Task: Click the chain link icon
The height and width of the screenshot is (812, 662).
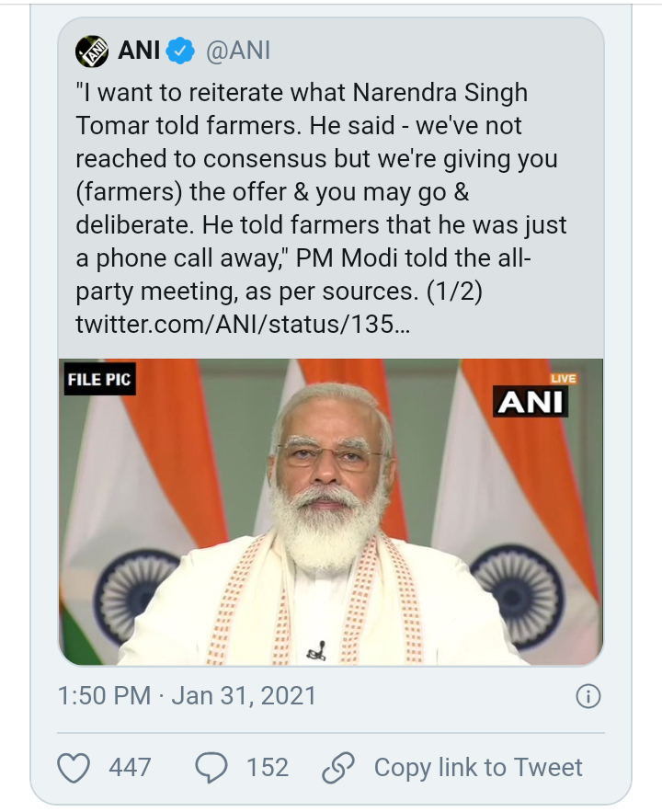Action: [337, 767]
